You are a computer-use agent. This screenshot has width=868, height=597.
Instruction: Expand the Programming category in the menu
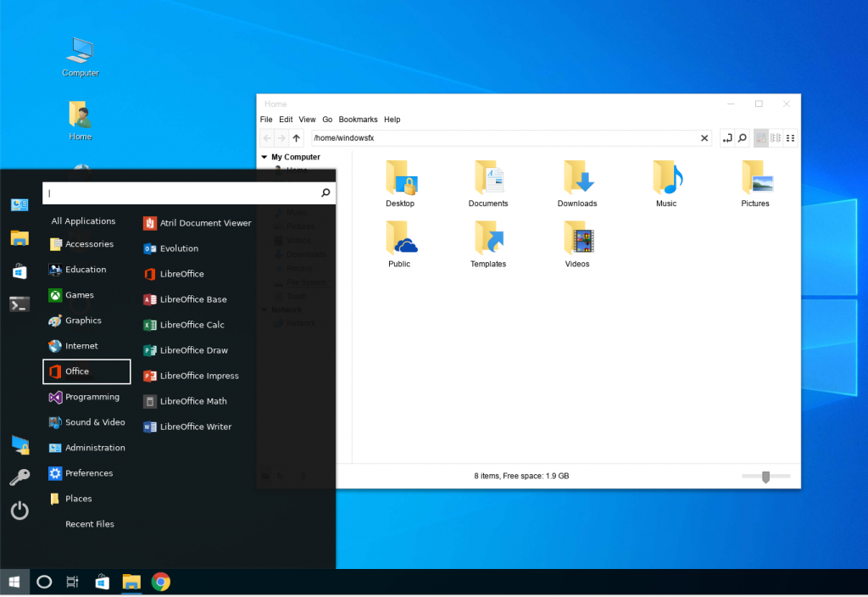[x=92, y=397]
